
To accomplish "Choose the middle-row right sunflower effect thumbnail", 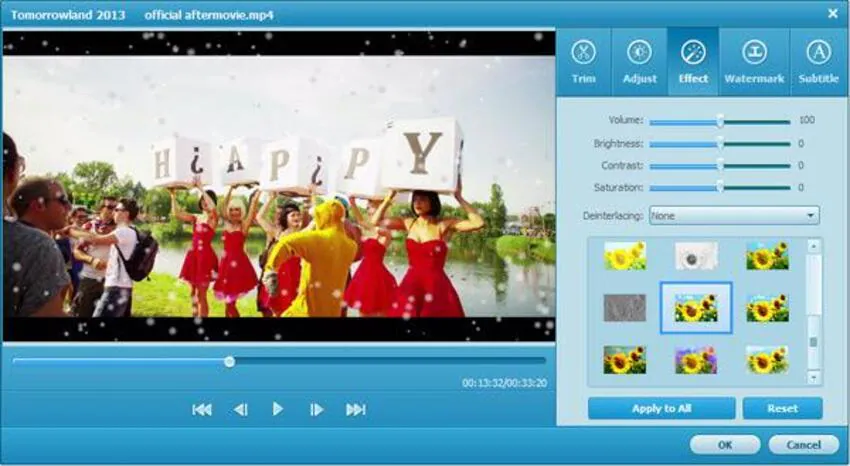I will (767, 308).
